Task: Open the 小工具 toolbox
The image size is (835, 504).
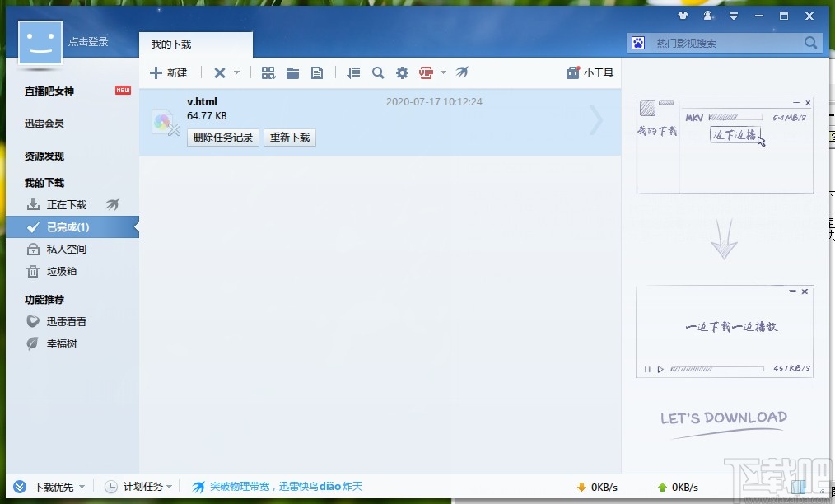Action: tap(590, 73)
